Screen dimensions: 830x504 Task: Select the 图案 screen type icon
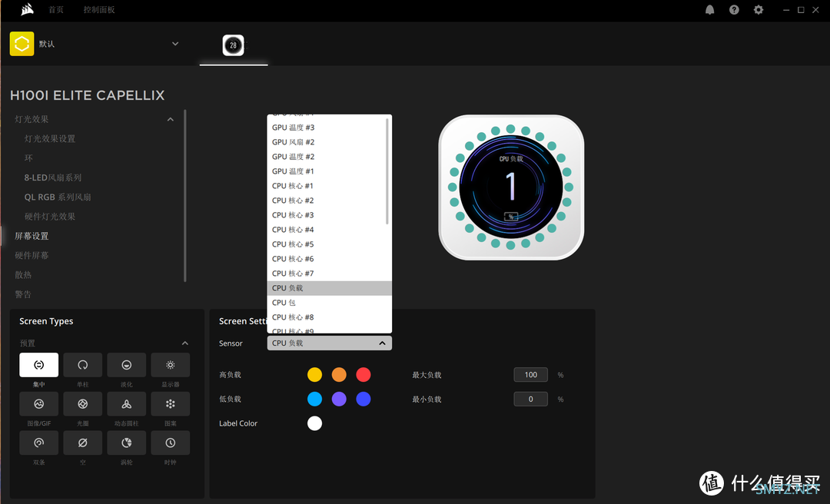[171, 404]
